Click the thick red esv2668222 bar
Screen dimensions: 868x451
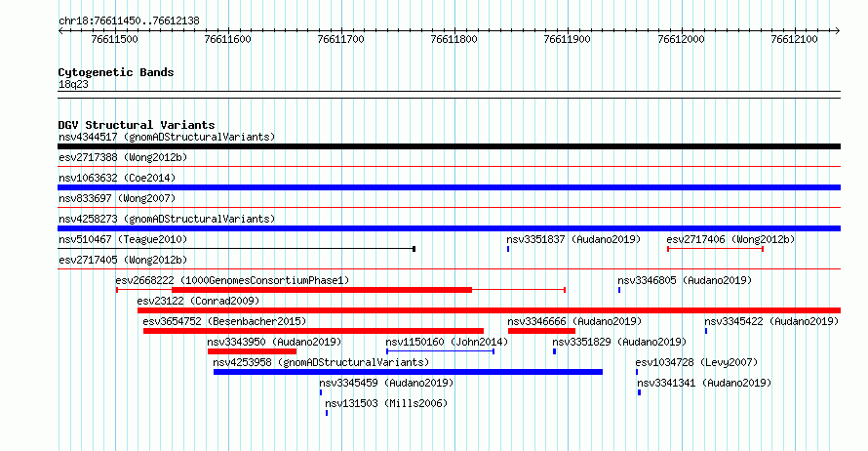click(x=322, y=290)
